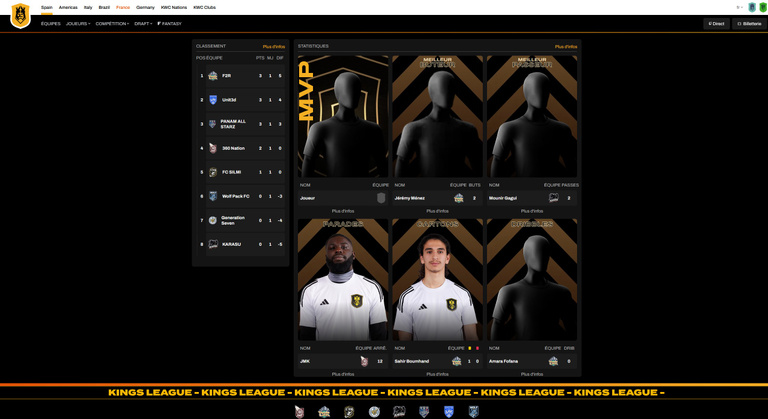Open the Meilleur Passeur silhouette card
The image size is (768, 419).
pos(532,116)
